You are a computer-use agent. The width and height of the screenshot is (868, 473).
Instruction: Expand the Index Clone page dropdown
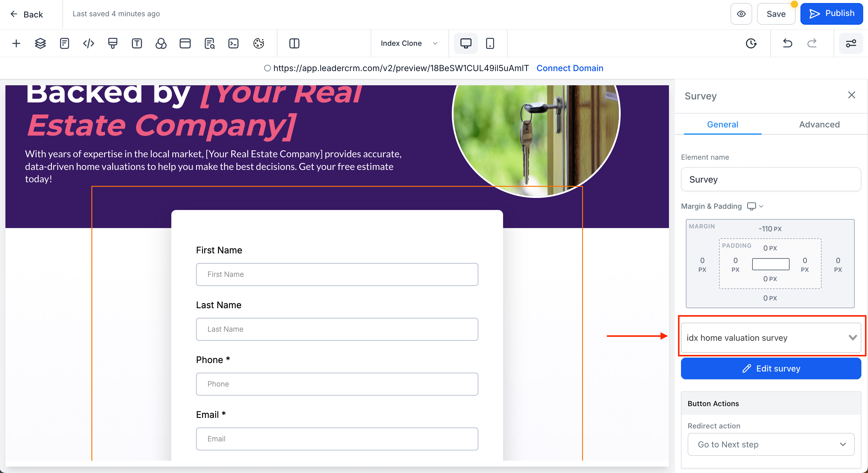tap(409, 43)
